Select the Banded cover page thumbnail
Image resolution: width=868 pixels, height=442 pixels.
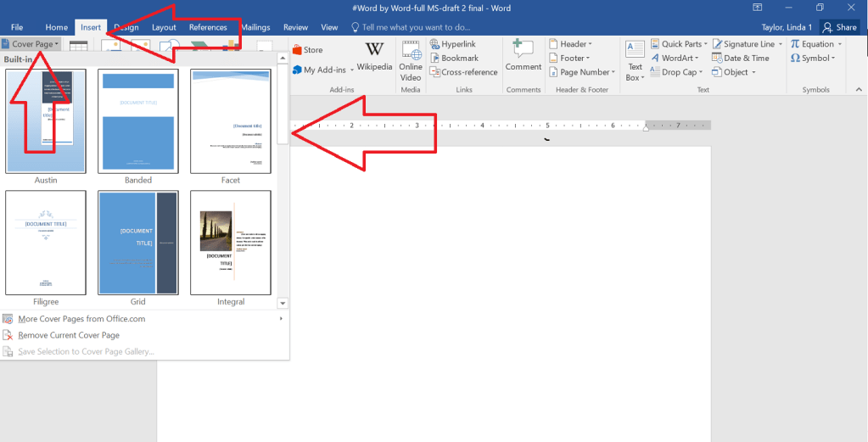(137, 121)
